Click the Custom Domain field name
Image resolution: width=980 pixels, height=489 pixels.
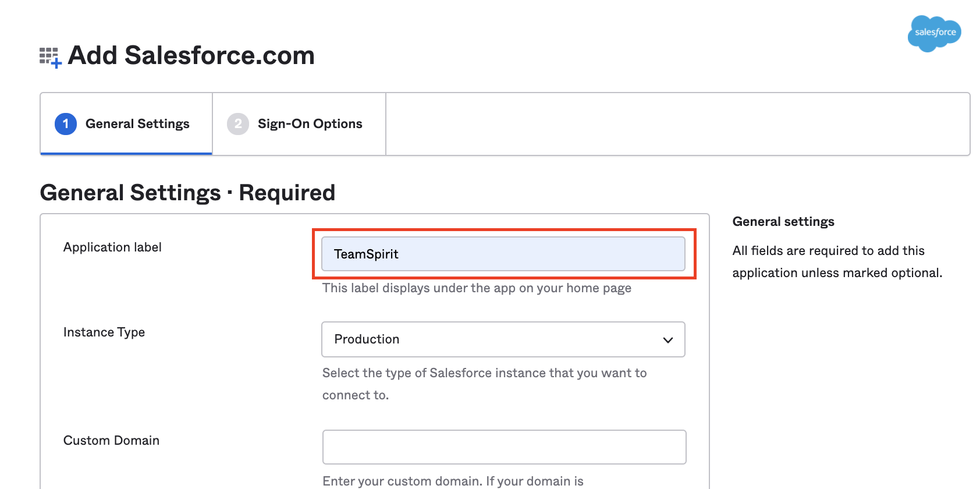[x=111, y=441]
